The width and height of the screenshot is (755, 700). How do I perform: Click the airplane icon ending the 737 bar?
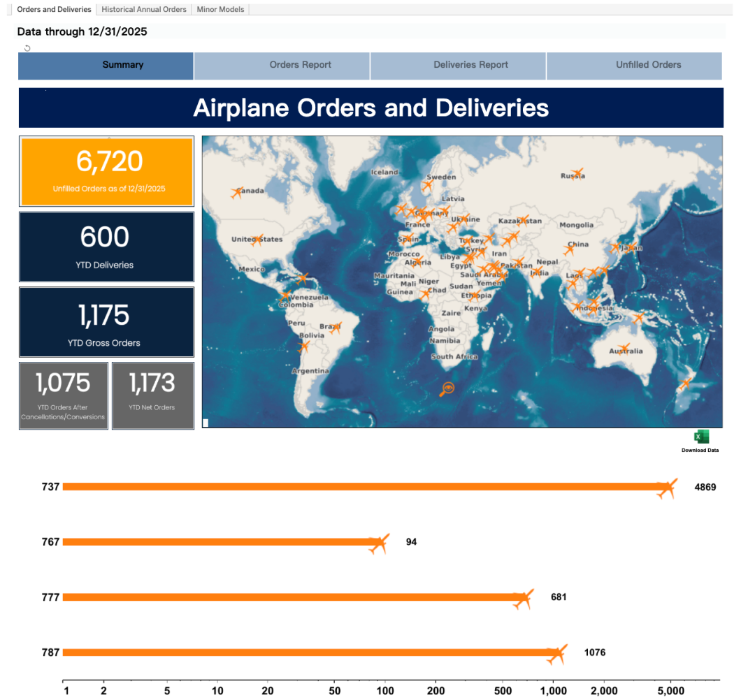(667, 488)
